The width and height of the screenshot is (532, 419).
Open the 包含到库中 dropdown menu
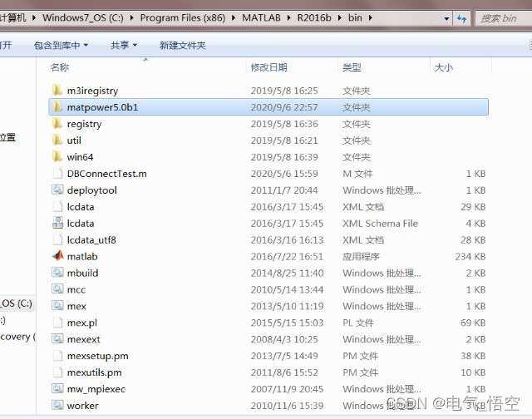(x=61, y=45)
